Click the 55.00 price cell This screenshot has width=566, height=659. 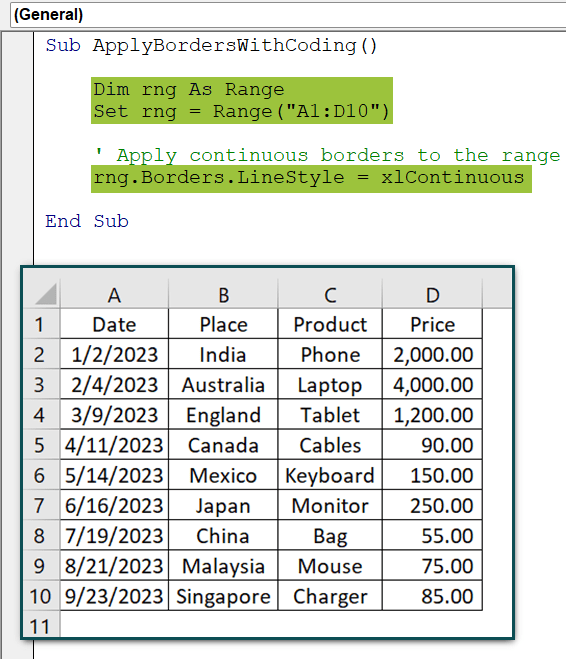432,535
